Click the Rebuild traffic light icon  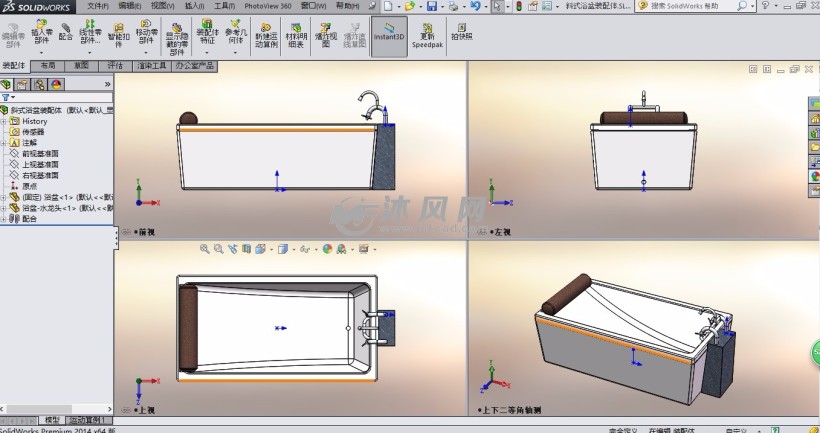tap(519, 6)
